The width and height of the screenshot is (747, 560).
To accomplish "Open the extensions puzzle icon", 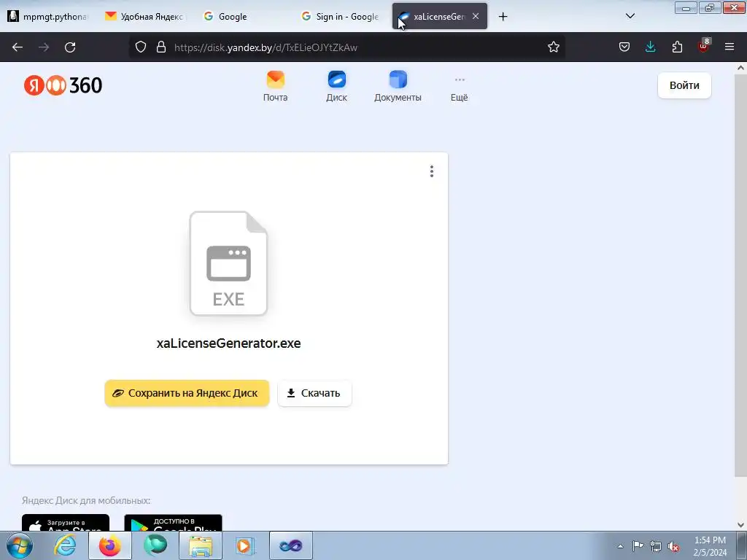I will [x=677, y=47].
